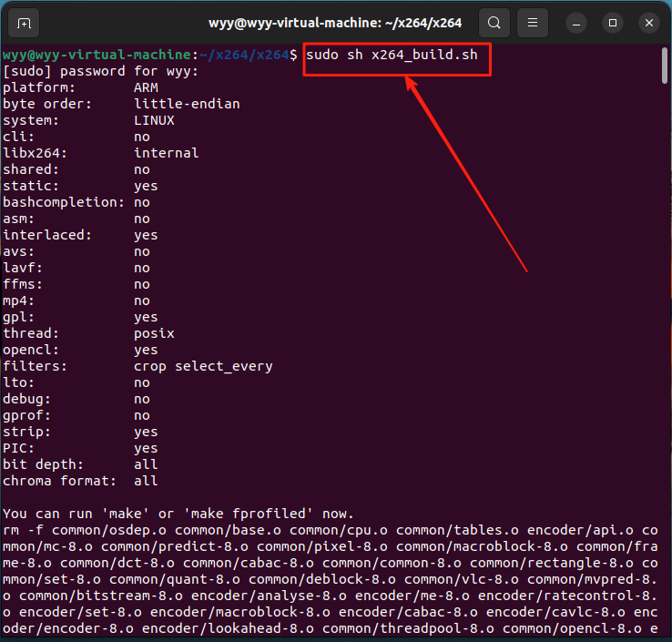The width and height of the screenshot is (672, 642).
Task: Click the 'ffms:' label
Action: point(23,284)
